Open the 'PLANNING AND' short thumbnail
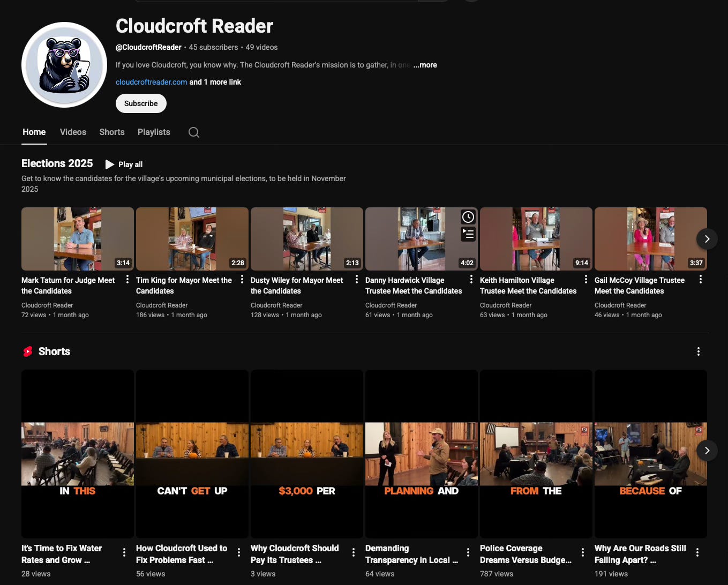 (x=422, y=454)
